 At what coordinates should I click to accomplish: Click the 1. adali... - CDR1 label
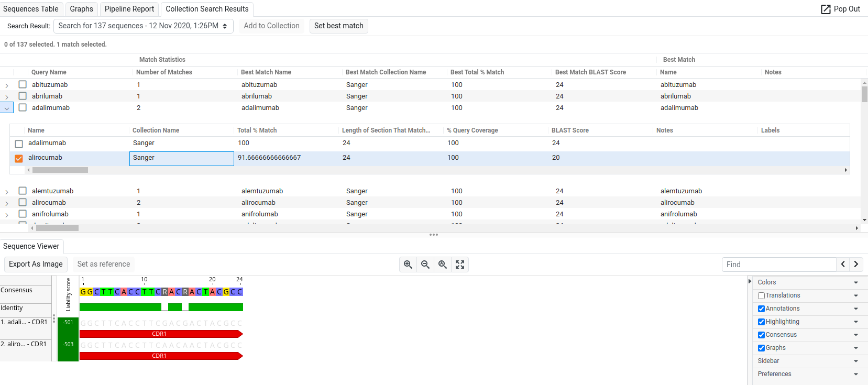click(24, 322)
